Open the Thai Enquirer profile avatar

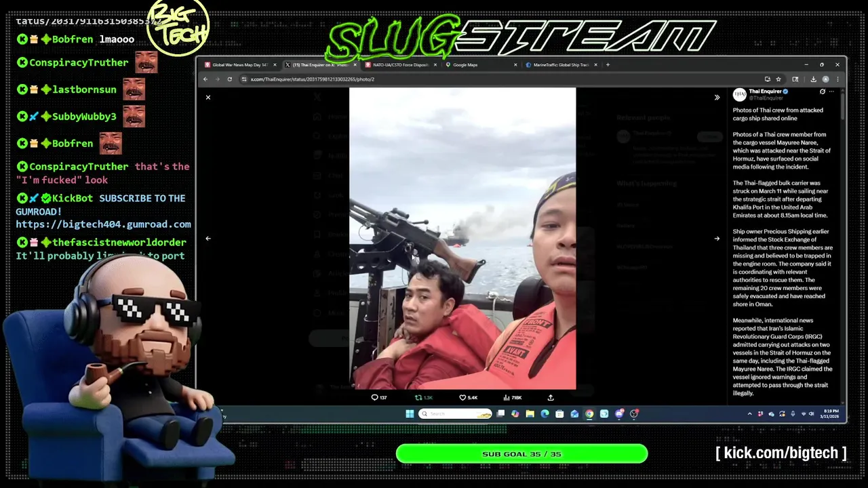(x=739, y=95)
